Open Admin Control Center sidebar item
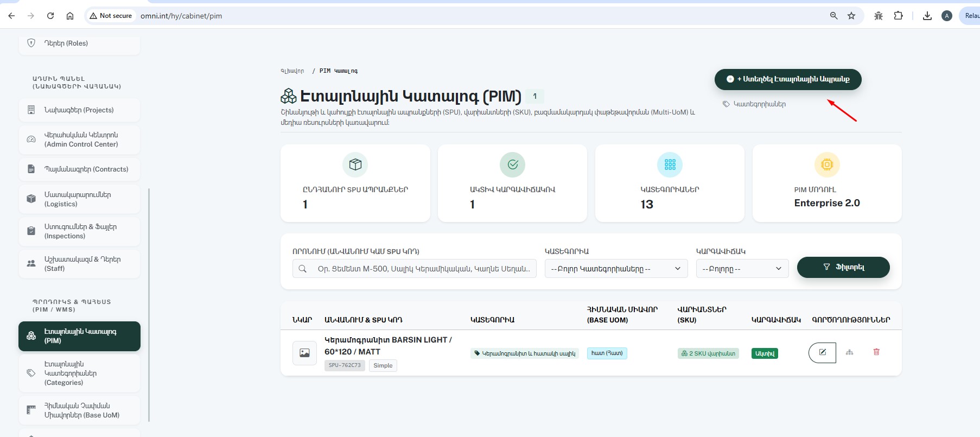Screen dimensions: 980x437 (79, 140)
